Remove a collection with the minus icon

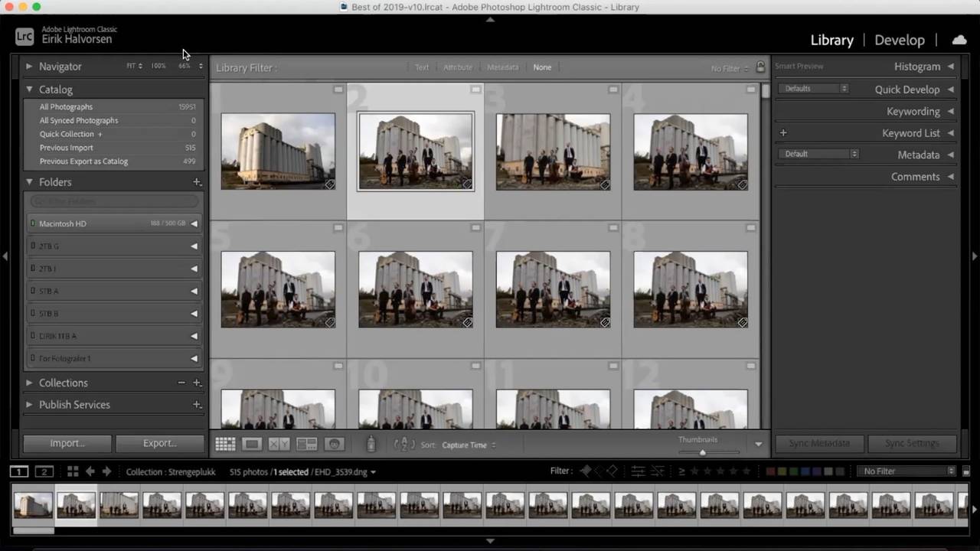coord(181,383)
